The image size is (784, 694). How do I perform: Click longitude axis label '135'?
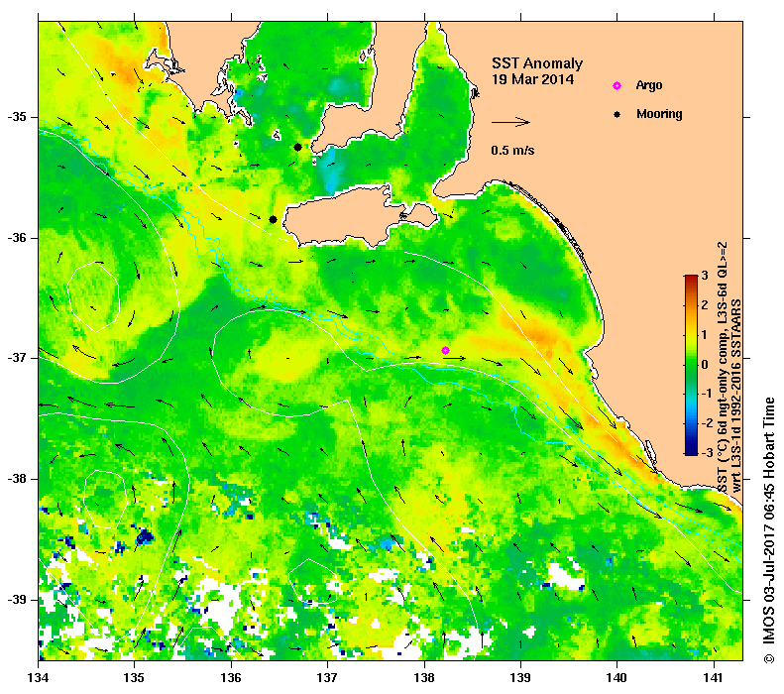(135, 678)
